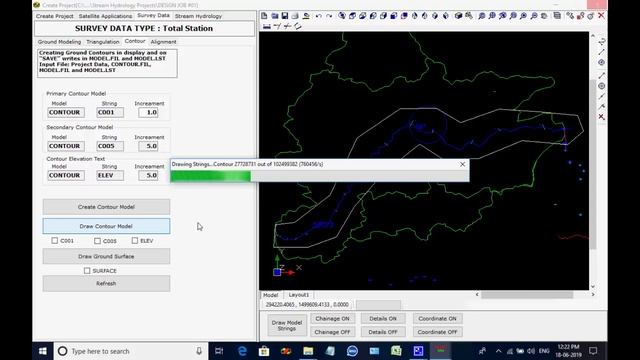Open File Explorer from the taskbar
The height and width of the screenshot is (360, 640).
[x=308, y=351]
